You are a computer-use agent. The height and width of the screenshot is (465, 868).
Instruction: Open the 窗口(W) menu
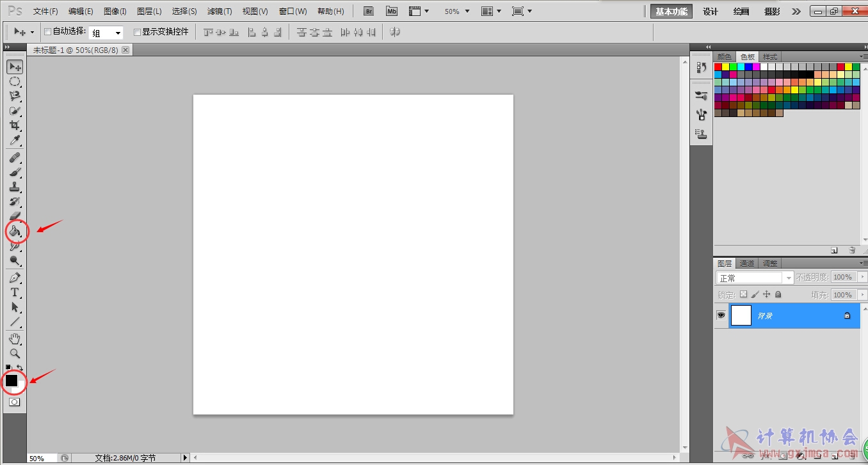(293, 12)
